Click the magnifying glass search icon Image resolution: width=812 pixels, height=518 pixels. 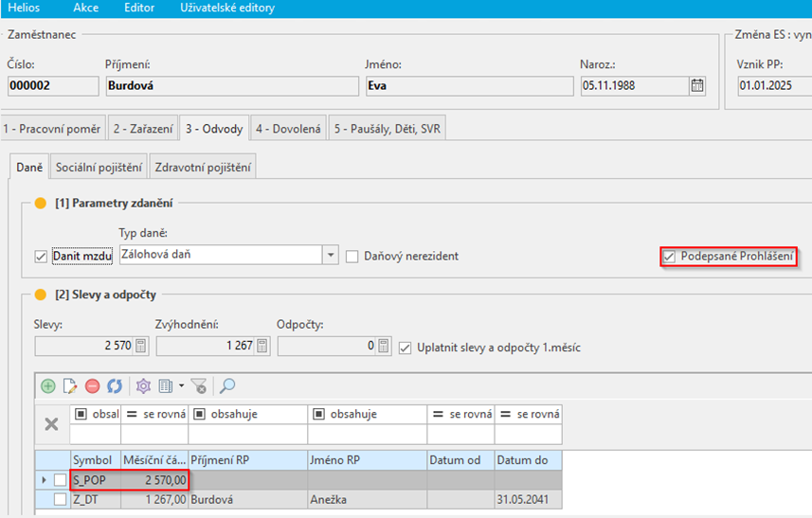[228, 386]
